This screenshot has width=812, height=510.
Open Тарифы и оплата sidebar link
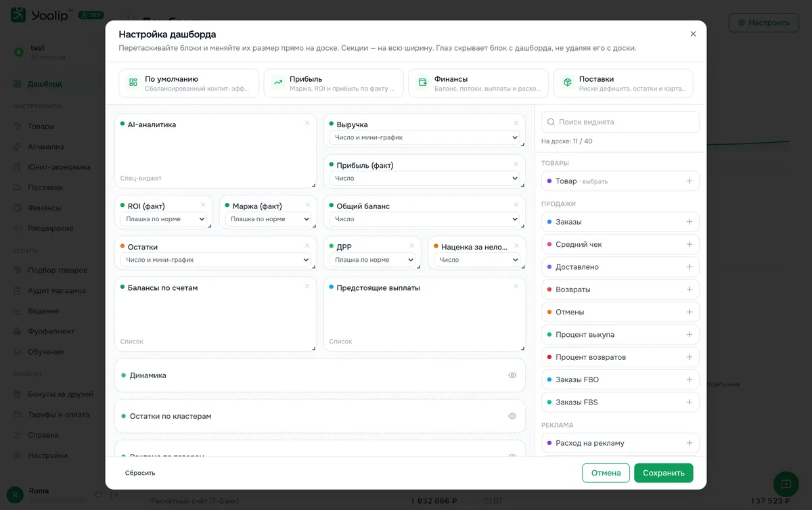click(x=51, y=415)
